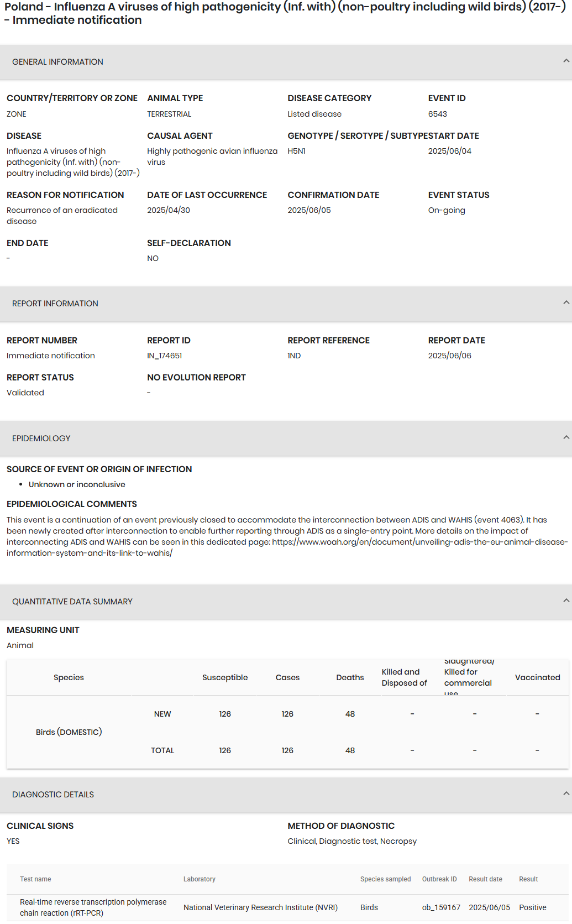
Task: Click outbreak ID ob_159167
Action: (x=441, y=907)
